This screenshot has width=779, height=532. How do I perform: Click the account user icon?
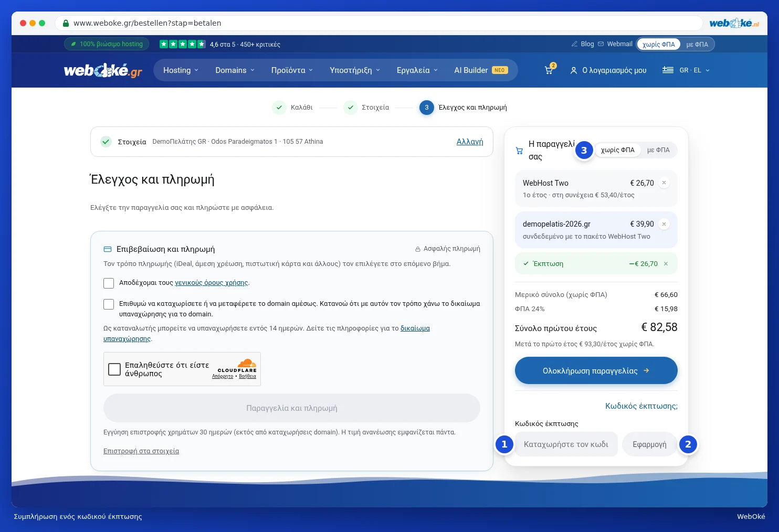point(574,70)
